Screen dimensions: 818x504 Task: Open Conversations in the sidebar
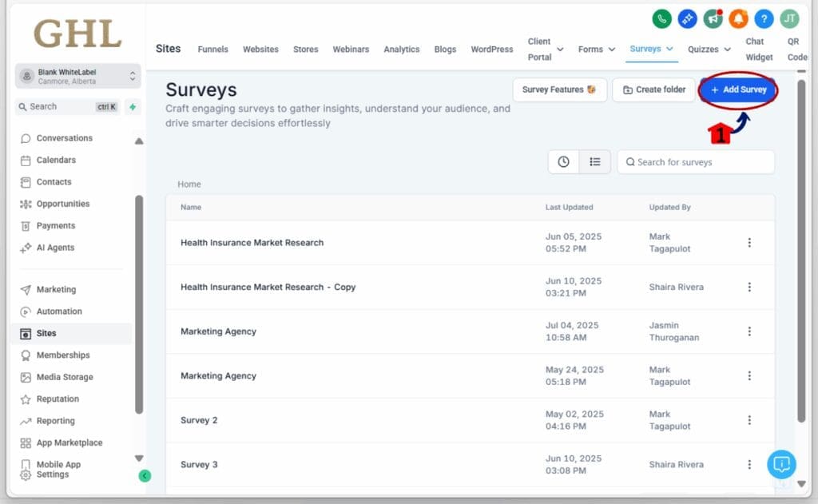64,138
